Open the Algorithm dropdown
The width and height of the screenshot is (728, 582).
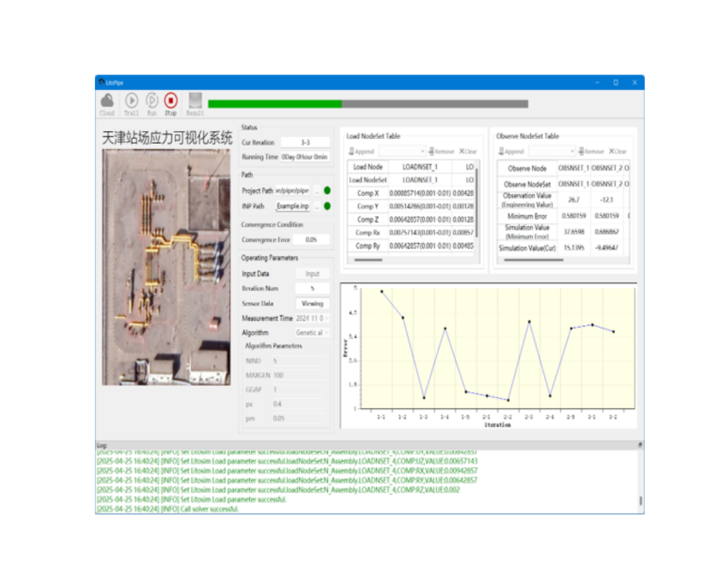click(313, 333)
